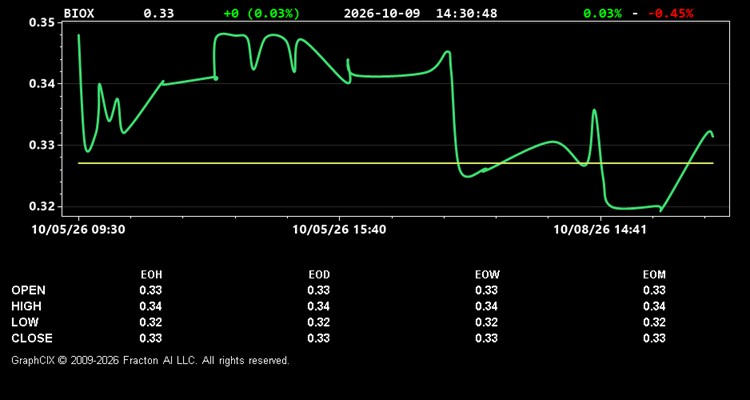Pick the CLOSE value under EOD
Viewport: 750px width, 400px height.
(319, 338)
